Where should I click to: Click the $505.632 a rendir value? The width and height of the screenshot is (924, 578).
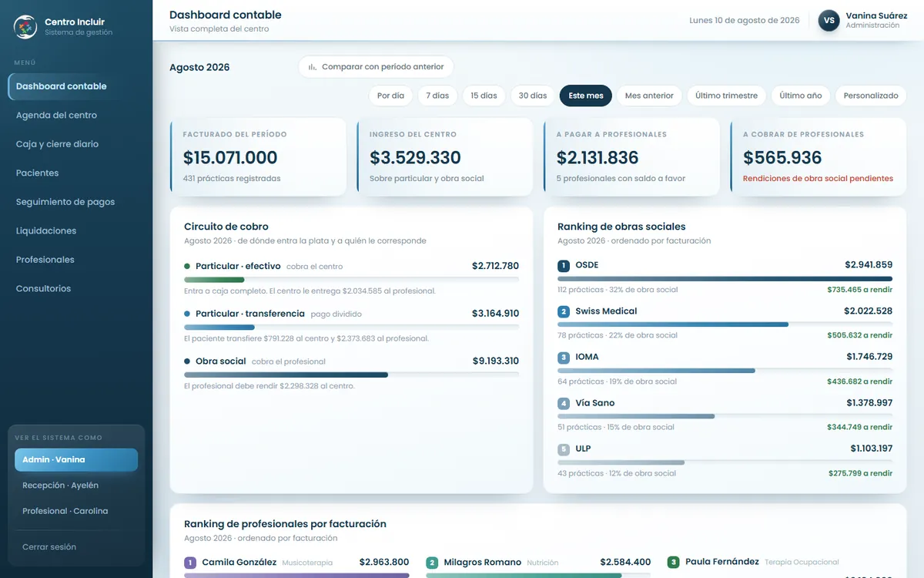coord(859,336)
